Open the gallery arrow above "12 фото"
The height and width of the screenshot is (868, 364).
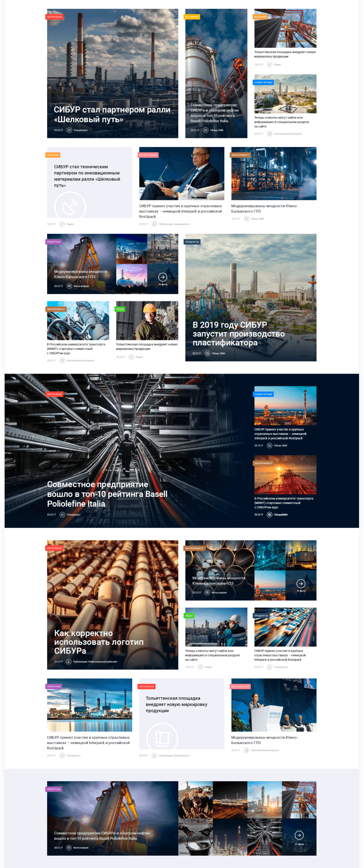301,583
